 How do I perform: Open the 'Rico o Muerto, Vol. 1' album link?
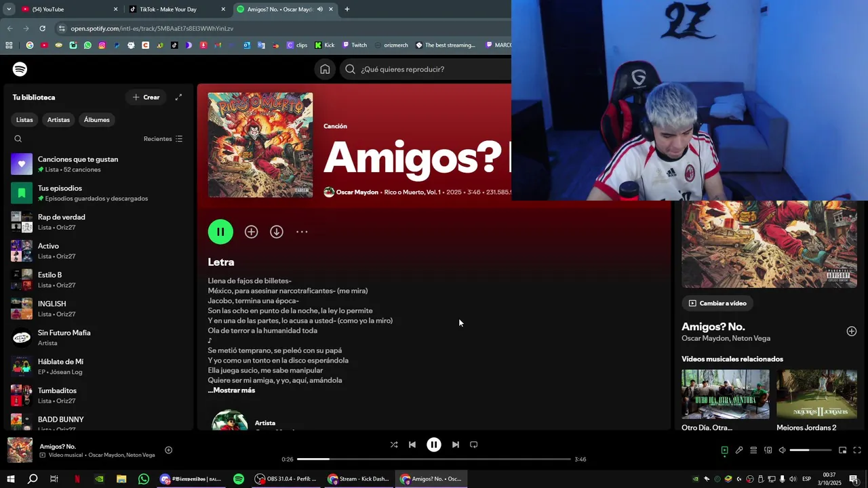[412, 192]
